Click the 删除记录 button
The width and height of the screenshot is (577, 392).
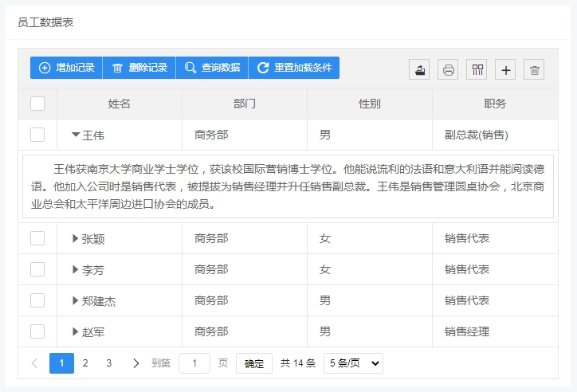coord(139,68)
